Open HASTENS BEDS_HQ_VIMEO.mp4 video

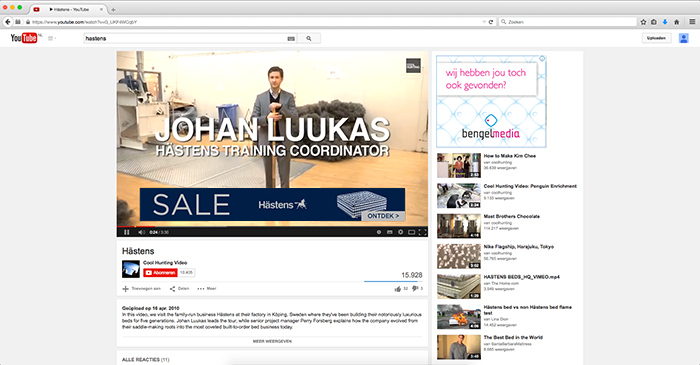(521, 277)
